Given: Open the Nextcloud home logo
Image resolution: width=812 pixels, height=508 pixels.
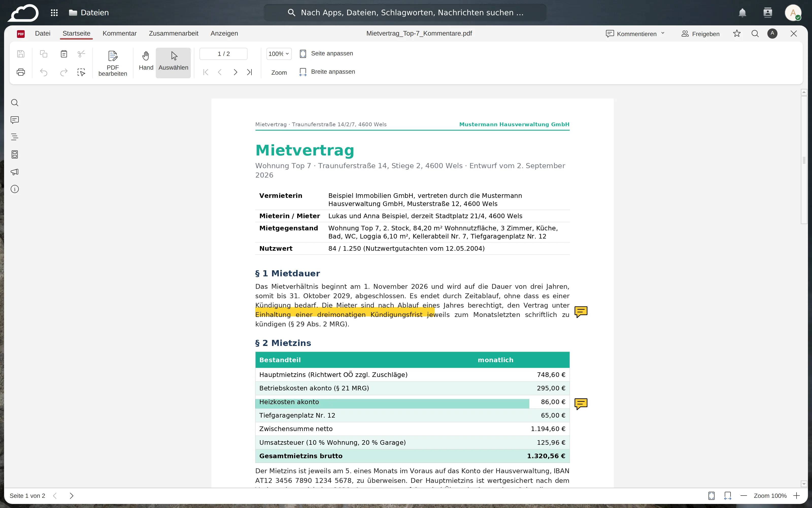Looking at the screenshot, I should point(23,13).
